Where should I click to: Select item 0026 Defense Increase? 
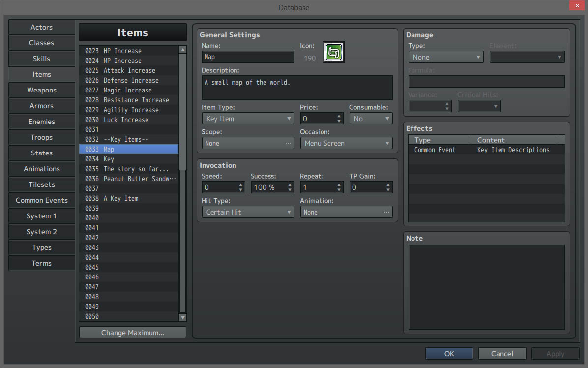[x=129, y=80]
